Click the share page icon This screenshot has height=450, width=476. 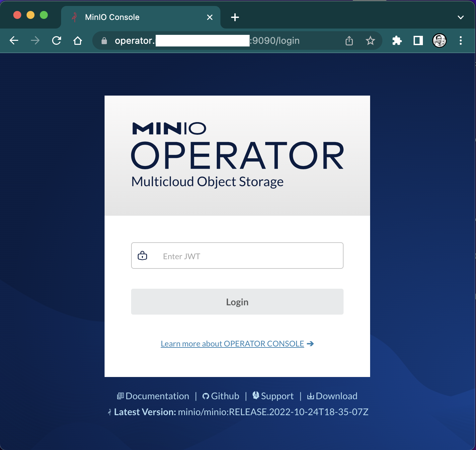(349, 40)
